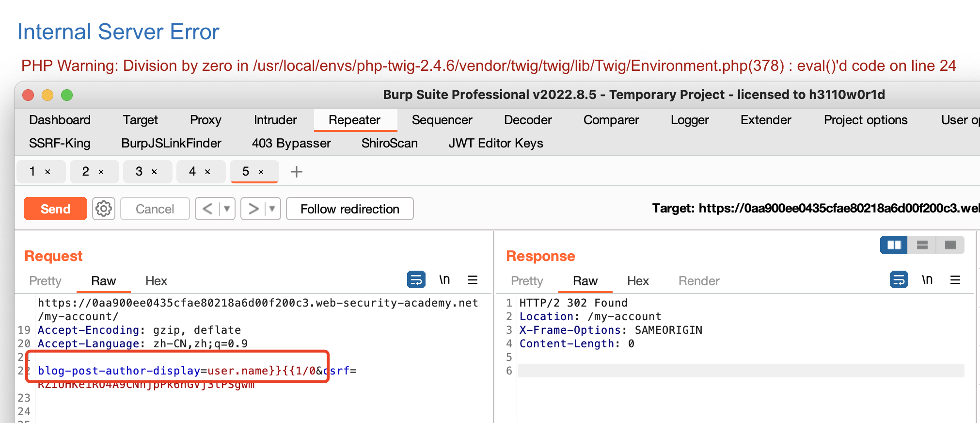Image resolution: width=980 pixels, height=423 pixels.
Task: Open Response panel options menu
Action: click(955, 280)
